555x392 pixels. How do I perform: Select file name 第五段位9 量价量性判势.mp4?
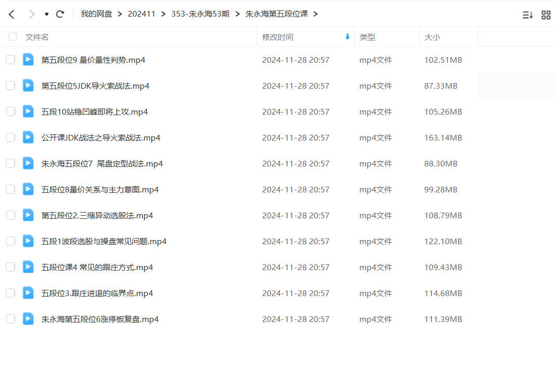(x=93, y=60)
